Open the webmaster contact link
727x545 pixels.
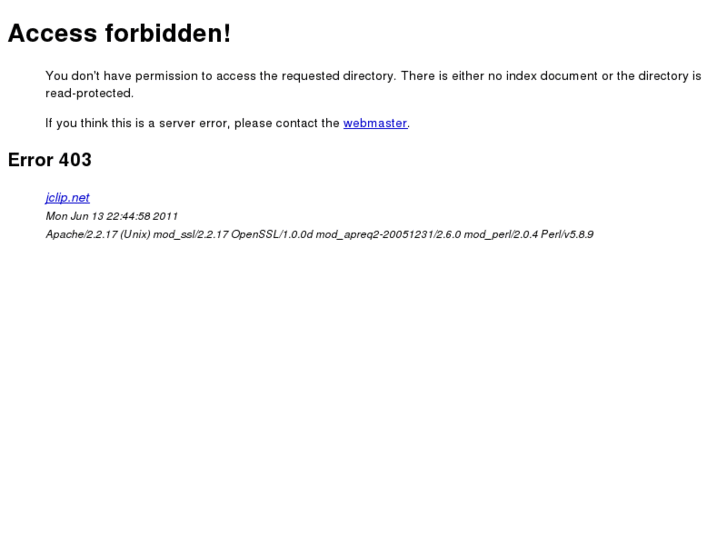tap(375, 123)
